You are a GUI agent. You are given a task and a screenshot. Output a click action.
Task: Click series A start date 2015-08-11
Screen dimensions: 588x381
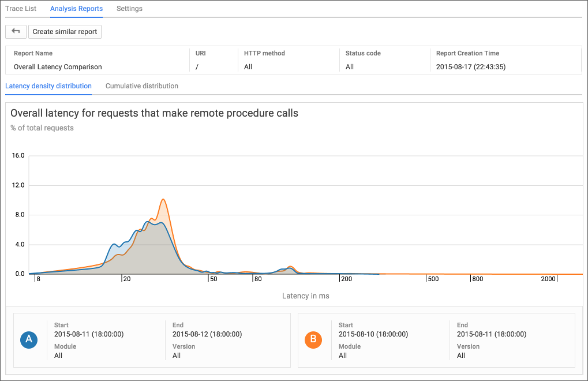88,334
